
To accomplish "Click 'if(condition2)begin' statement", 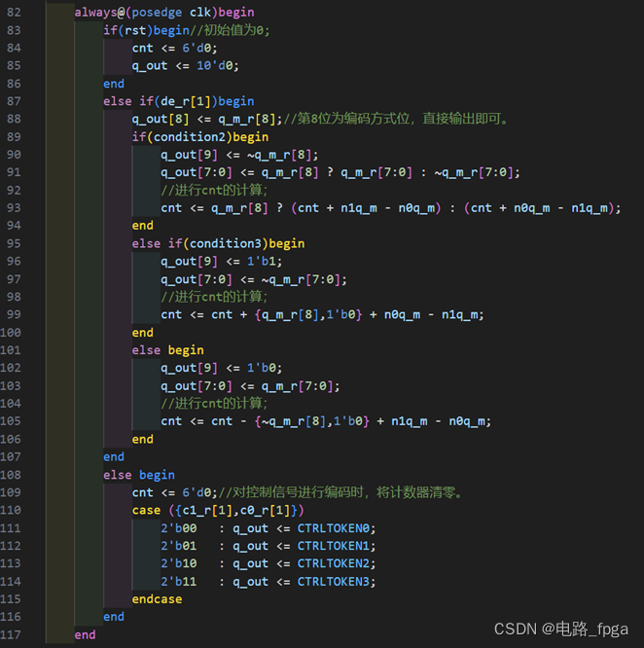I will point(200,137).
